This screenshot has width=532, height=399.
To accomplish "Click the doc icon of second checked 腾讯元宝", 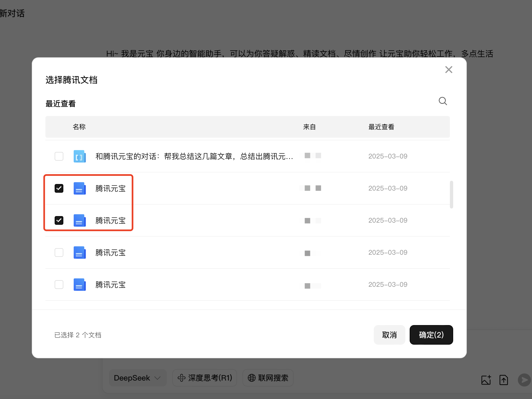I will pos(80,220).
